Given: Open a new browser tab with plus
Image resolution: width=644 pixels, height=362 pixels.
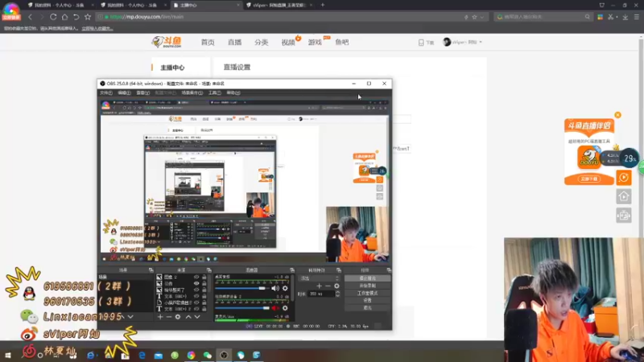Looking at the screenshot, I should [x=323, y=5].
